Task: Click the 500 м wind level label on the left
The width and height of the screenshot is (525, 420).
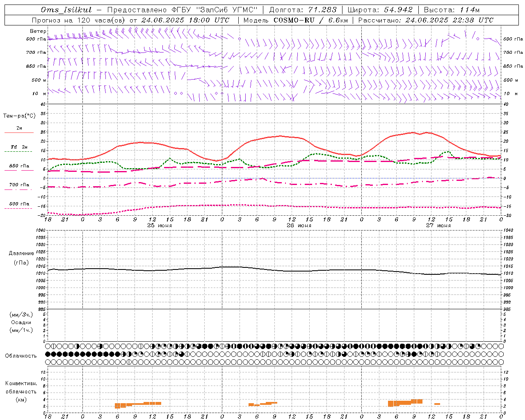Action: click(x=39, y=80)
